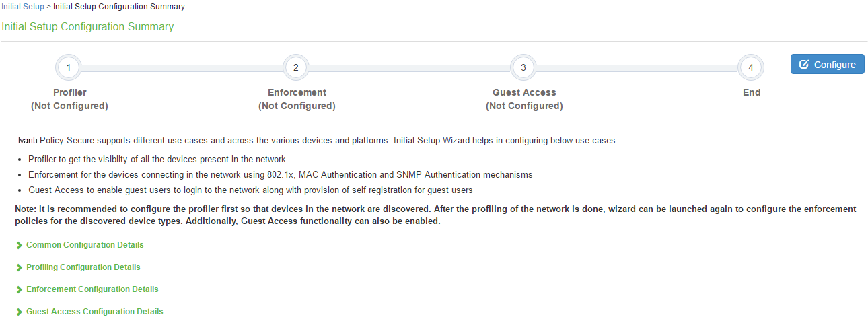
Task: Select the step 4 circle in the wizard
Action: coord(751,67)
